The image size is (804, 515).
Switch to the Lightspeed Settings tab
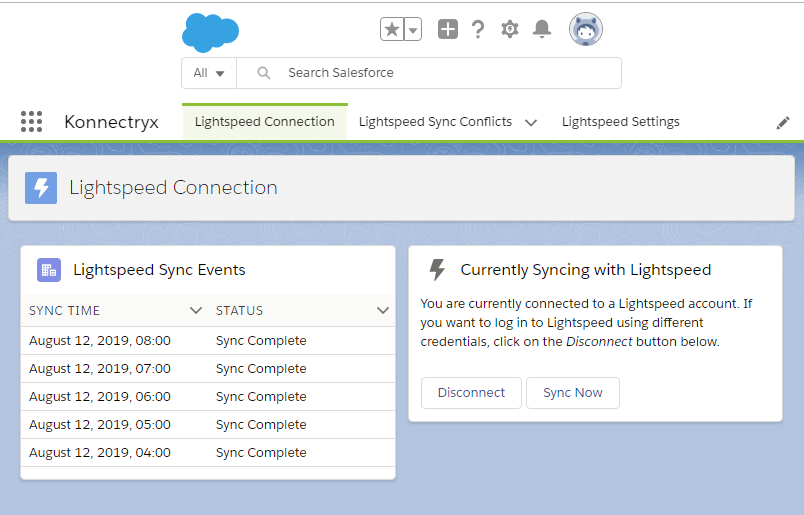click(x=620, y=122)
